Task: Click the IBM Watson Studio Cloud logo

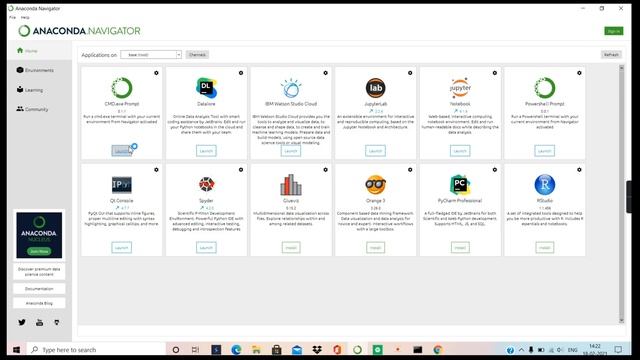Action: click(291, 88)
